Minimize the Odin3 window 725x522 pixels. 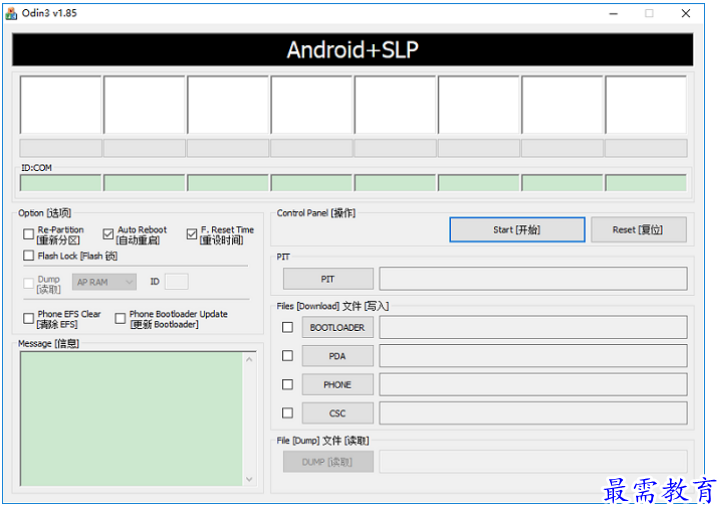coord(613,13)
